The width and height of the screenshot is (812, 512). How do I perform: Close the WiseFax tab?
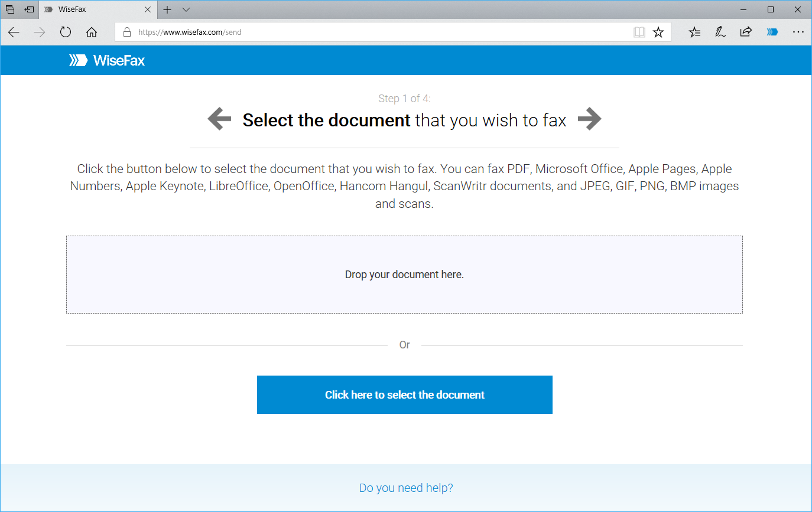148,9
